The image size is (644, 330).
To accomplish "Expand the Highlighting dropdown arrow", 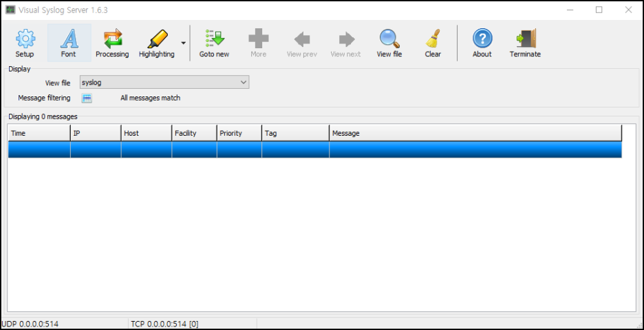I will pos(183,43).
